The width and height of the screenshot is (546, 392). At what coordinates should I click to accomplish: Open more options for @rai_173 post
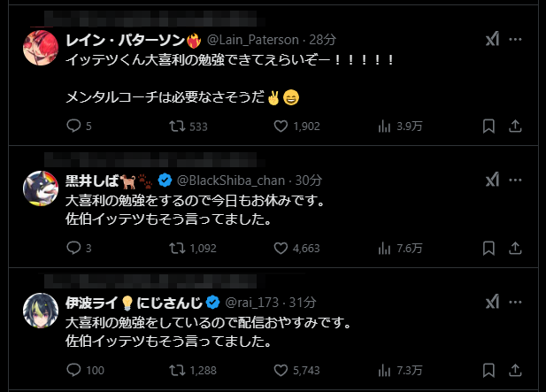pyautogui.click(x=516, y=303)
